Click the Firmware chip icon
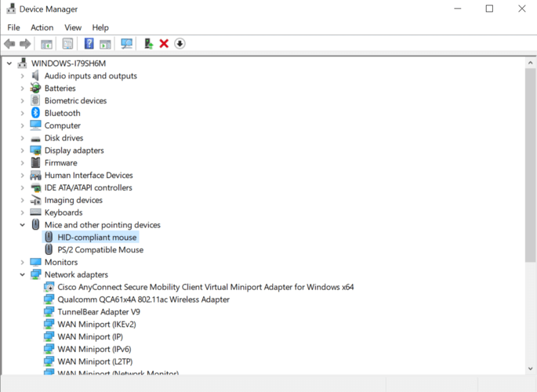 (35, 162)
